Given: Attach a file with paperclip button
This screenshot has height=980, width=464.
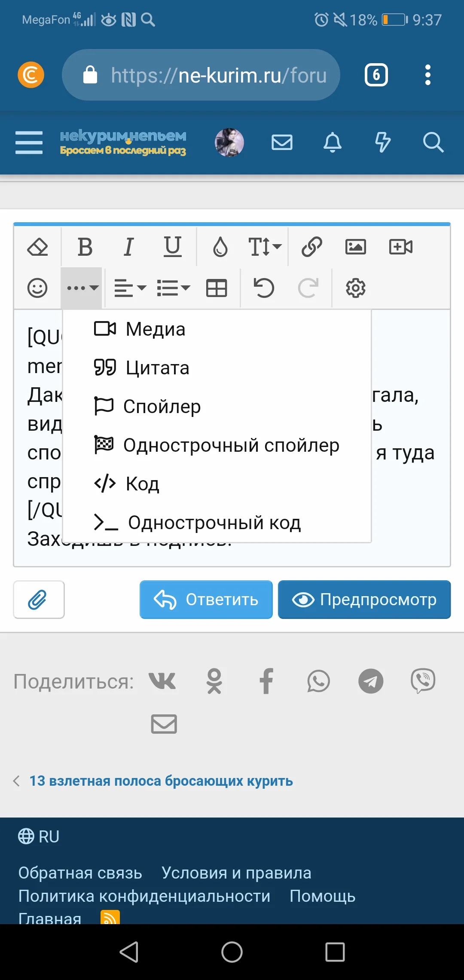Looking at the screenshot, I should [39, 600].
